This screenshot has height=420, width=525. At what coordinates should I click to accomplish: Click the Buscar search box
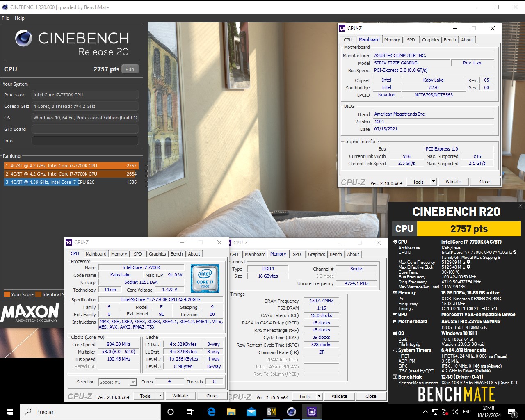(90, 412)
